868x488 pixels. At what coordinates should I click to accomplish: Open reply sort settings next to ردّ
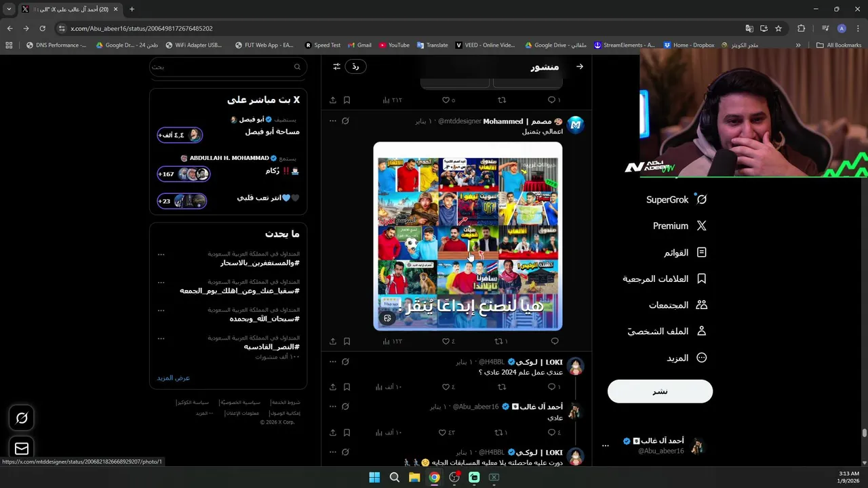[336, 66]
